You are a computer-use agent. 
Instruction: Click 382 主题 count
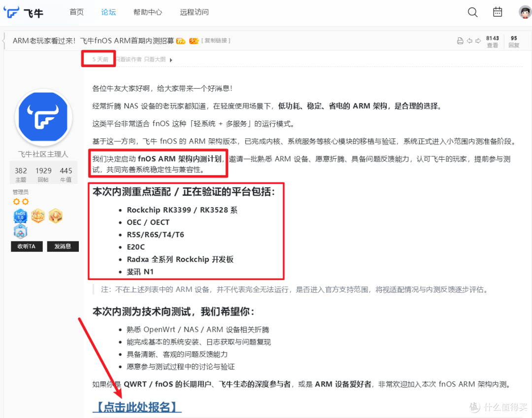click(21, 174)
